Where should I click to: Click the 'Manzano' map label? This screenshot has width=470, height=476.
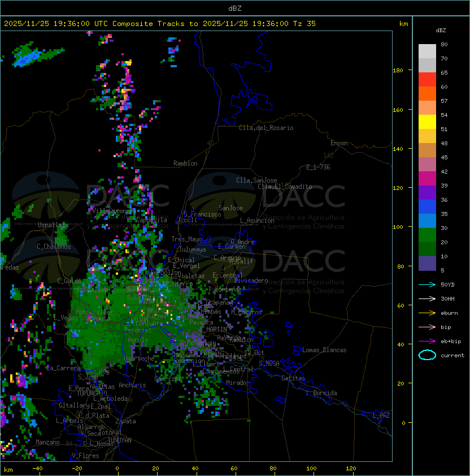coord(47,442)
